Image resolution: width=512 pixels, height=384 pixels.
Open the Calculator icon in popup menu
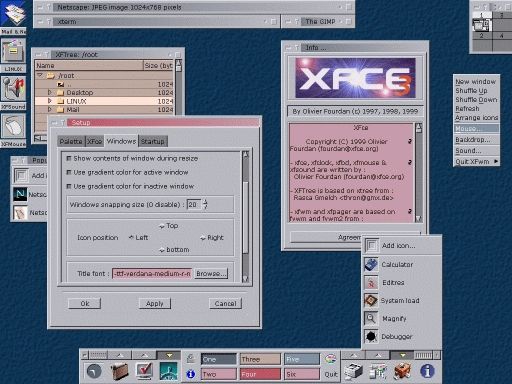[x=371, y=264]
